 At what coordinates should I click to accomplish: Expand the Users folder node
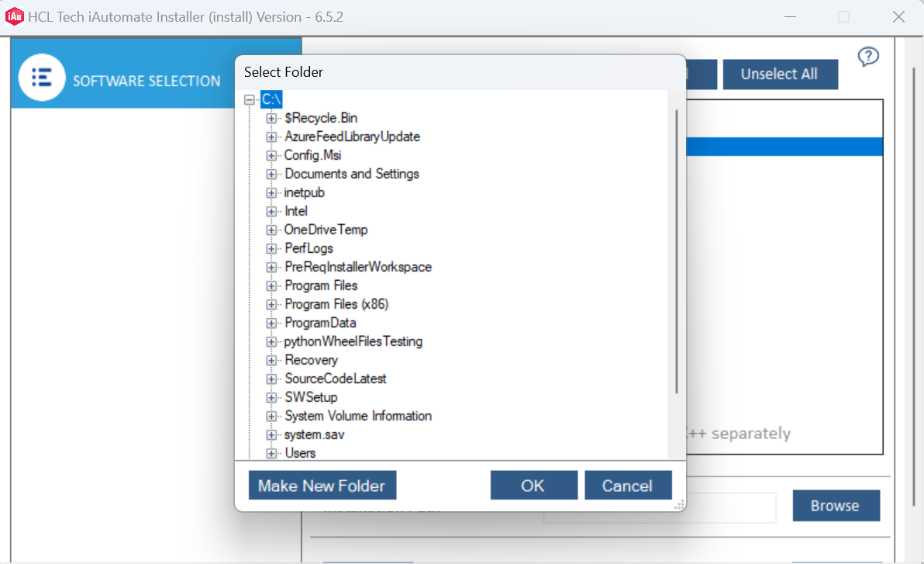[x=271, y=454]
